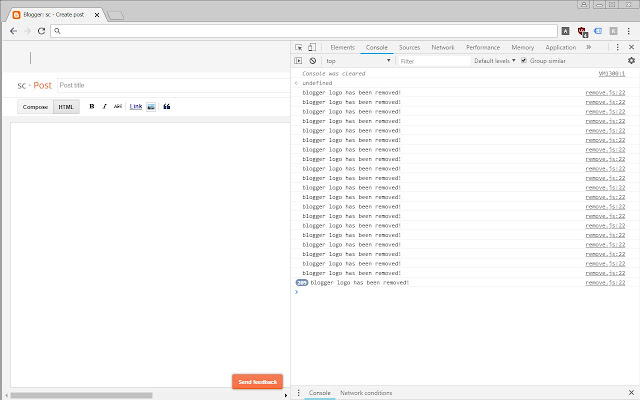
Task: Open the Network conditions drawer tab
Action: [x=366, y=393]
